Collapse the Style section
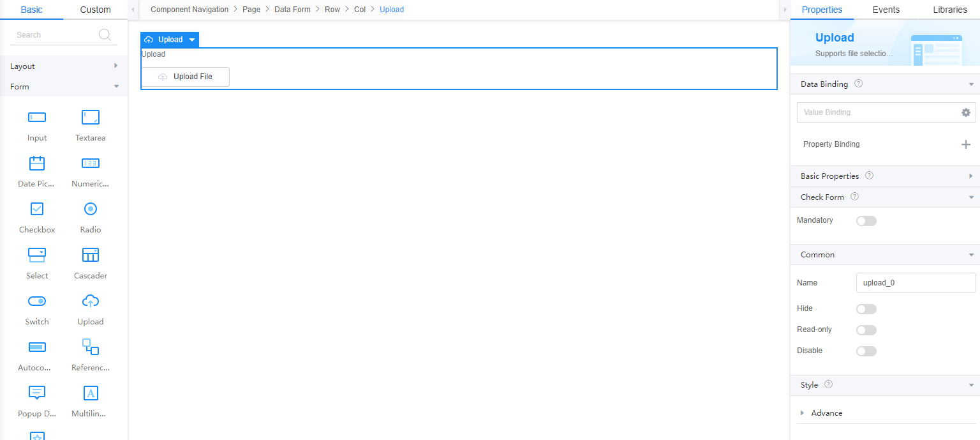Viewport: 980px width, 440px height. (x=971, y=385)
